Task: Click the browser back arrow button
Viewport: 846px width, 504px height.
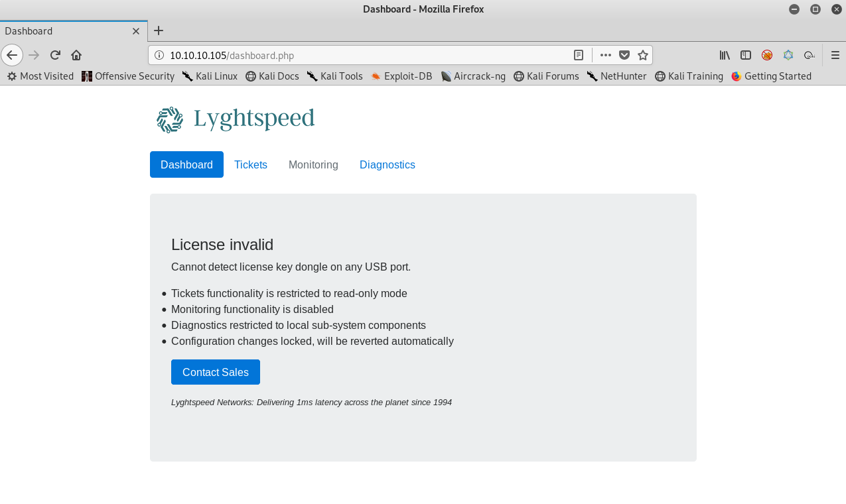Action: (12, 55)
